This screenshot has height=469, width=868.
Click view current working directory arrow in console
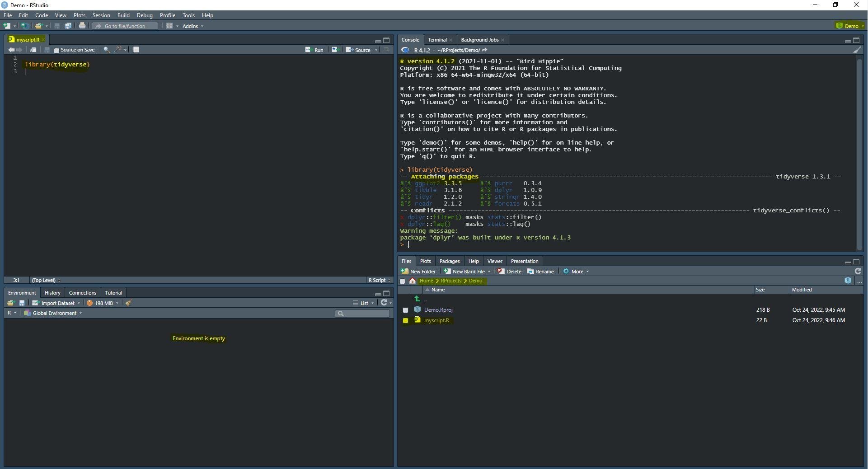[x=484, y=50]
